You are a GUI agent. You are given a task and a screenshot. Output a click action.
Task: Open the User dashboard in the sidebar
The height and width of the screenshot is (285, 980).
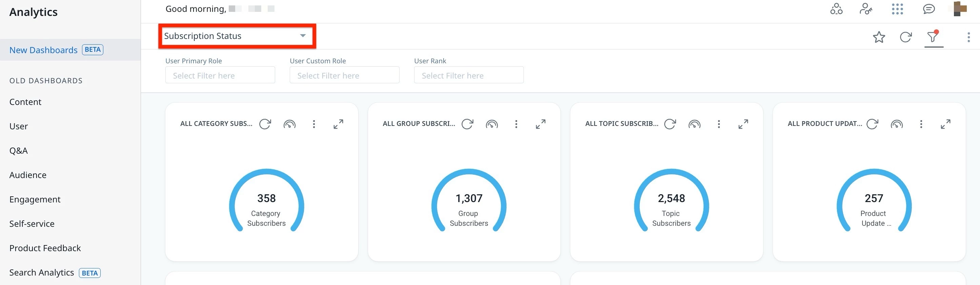click(19, 126)
